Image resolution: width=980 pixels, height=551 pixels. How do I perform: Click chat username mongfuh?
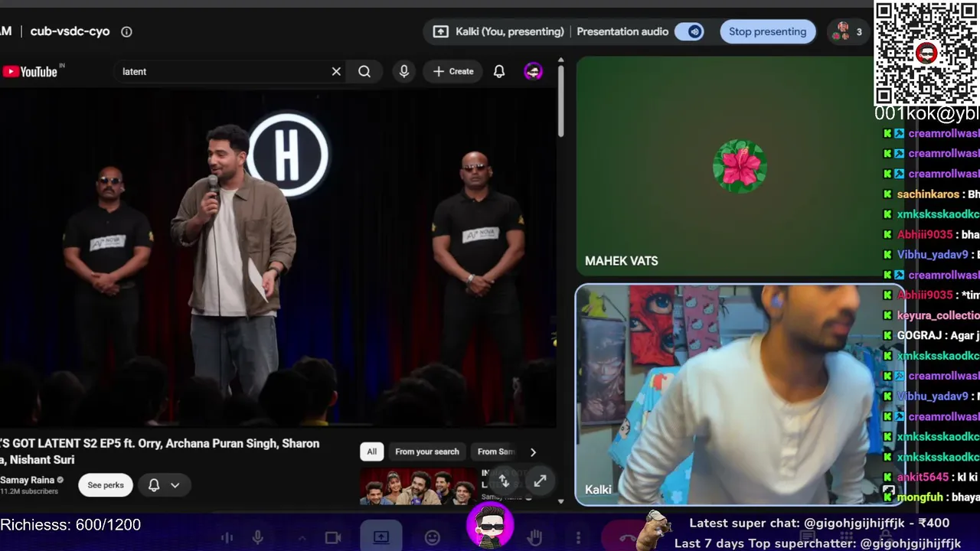[x=920, y=497]
